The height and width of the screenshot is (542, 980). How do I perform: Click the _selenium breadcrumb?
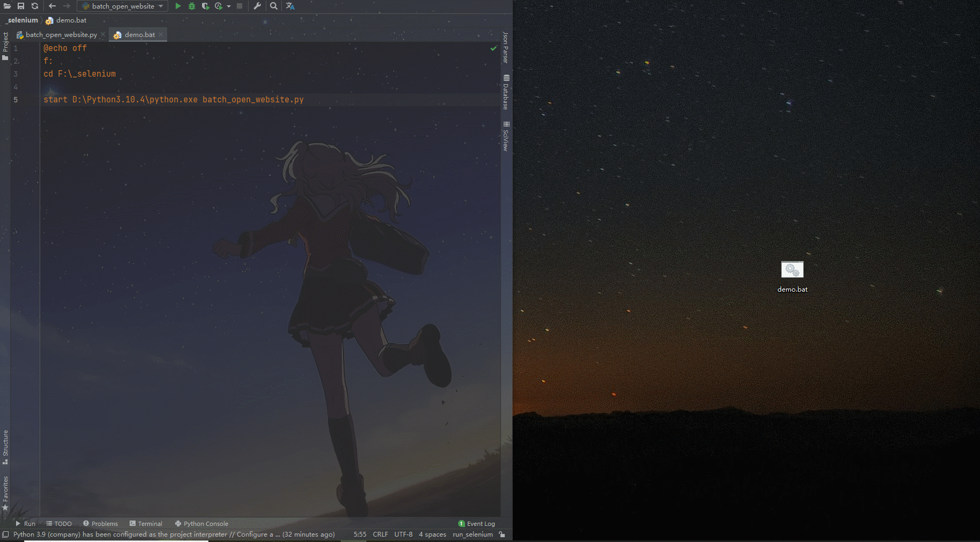coord(23,20)
